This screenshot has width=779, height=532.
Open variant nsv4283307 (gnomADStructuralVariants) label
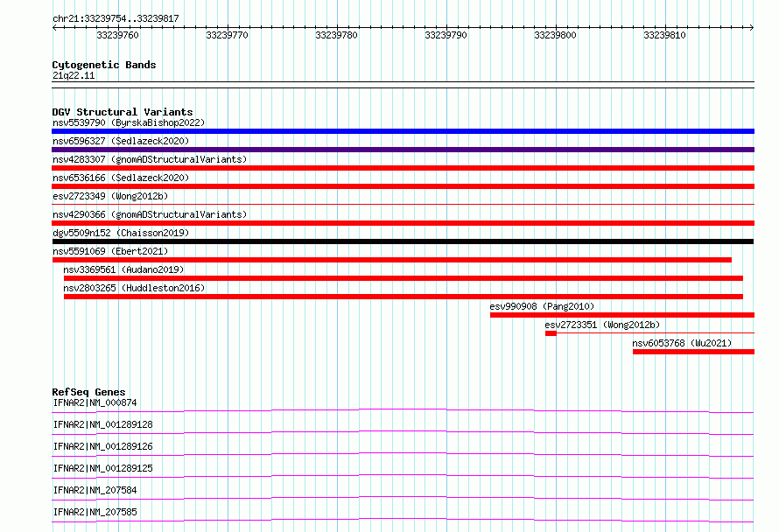click(x=150, y=159)
